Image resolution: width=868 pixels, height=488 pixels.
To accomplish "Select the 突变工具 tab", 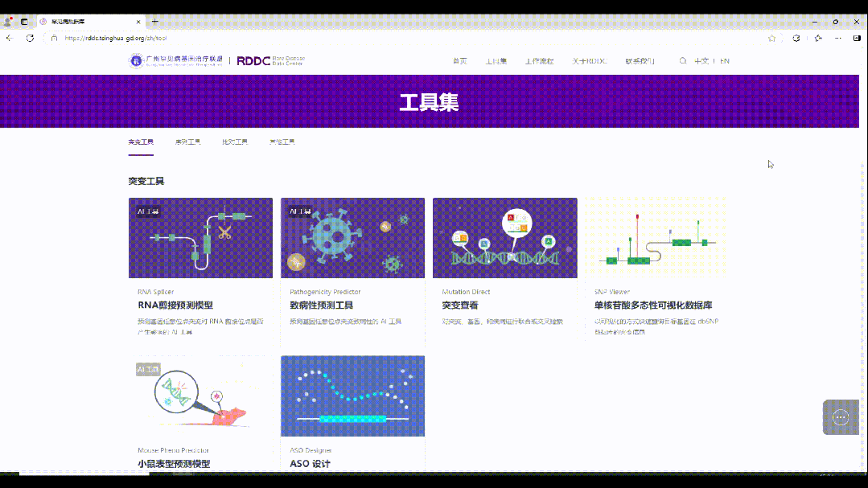I will point(141,142).
